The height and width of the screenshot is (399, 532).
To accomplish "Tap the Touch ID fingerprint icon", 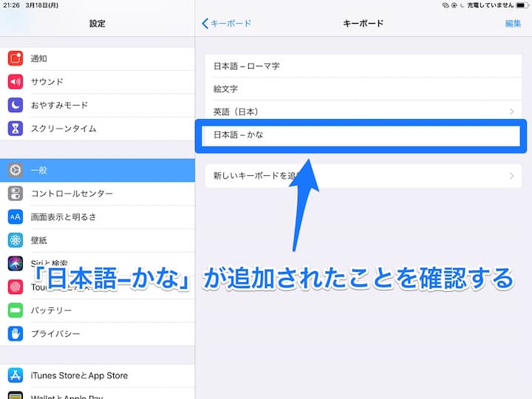I will pos(16,287).
